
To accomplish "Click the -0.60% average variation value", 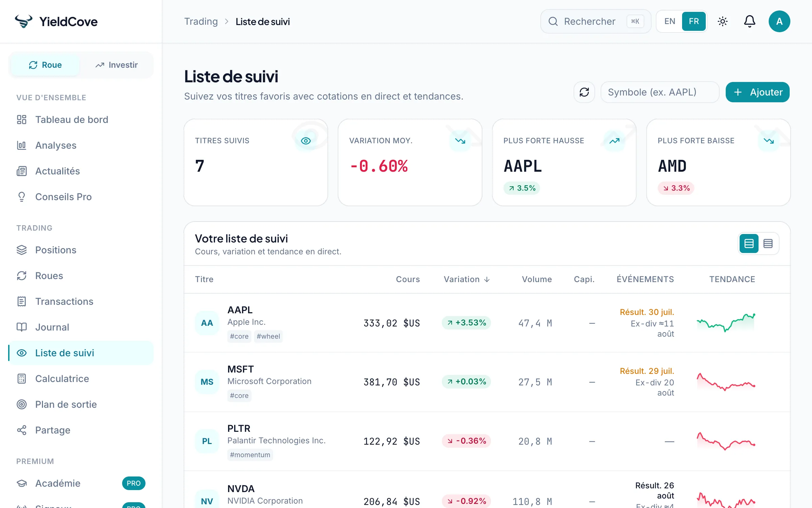I will pos(379,166).
